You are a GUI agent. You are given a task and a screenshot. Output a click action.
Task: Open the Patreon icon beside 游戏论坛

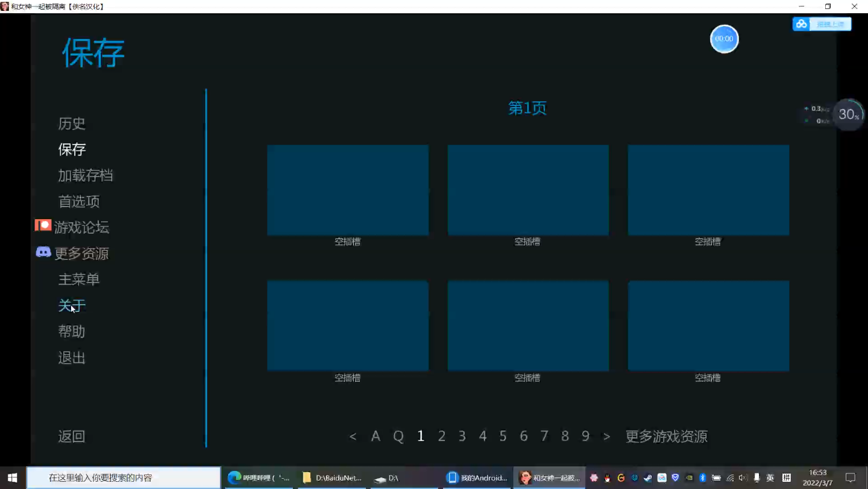43,226
